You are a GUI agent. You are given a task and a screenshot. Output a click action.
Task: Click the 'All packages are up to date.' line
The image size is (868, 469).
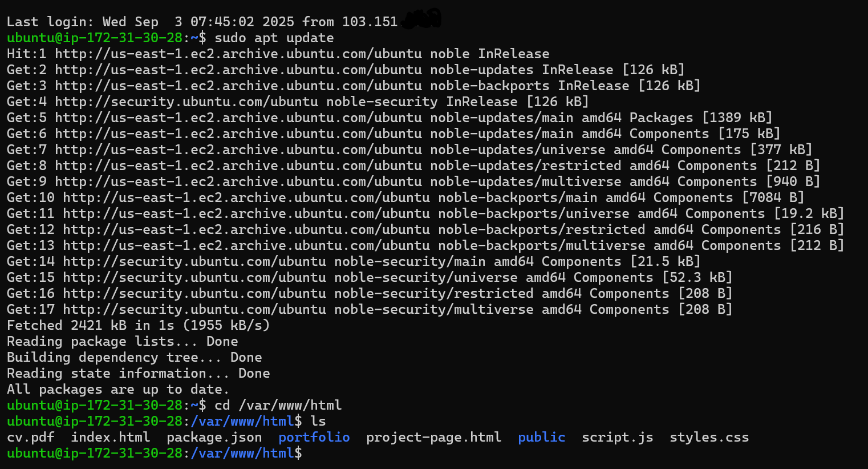pyautogui.click(x=118, y=390)
